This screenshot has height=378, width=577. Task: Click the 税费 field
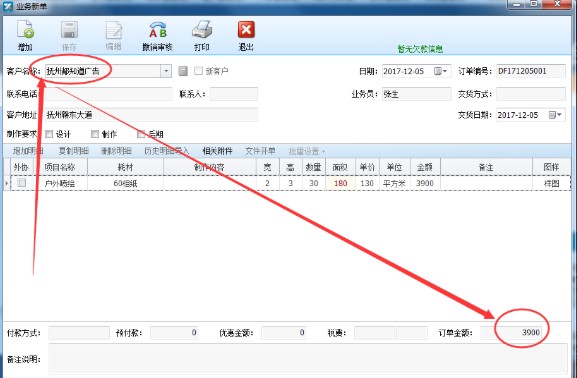[390, 333]
